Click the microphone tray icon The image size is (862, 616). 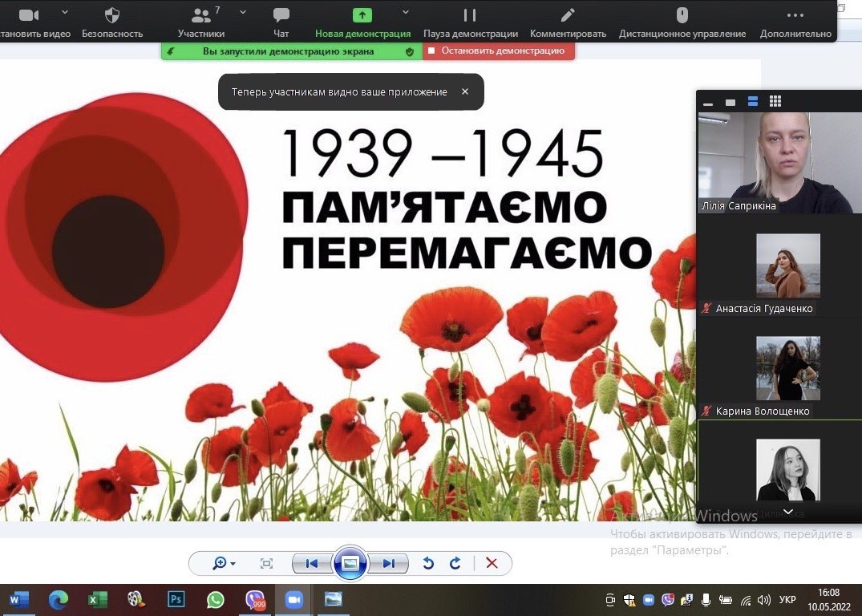tap(706, 600)
